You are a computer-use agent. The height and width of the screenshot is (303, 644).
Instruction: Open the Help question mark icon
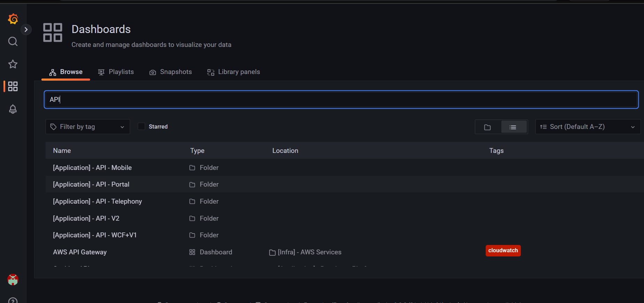(13, 300)
